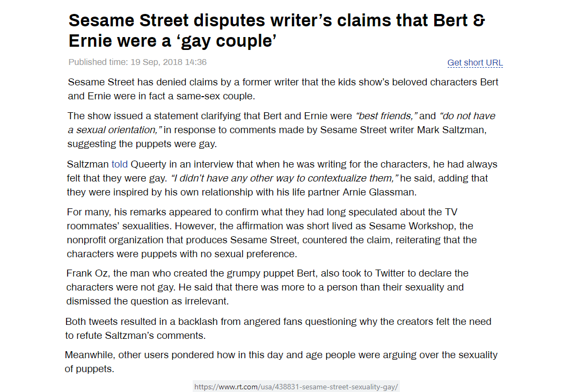
Task: Click the phrase 'suggesting the puppets were gay'
Action: click(x=142, y=144)
